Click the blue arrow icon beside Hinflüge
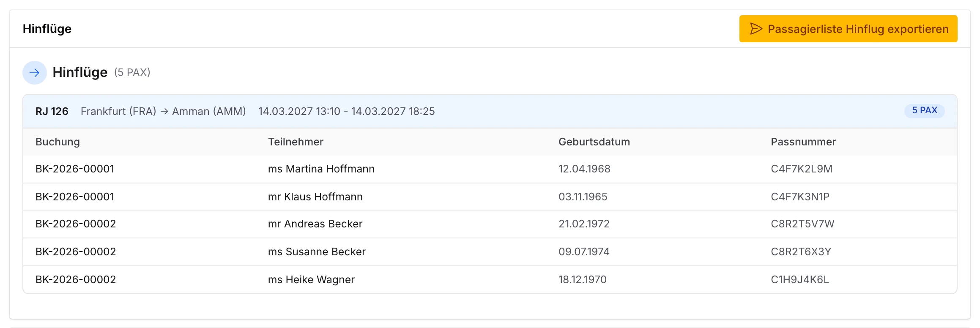980x328 pixels. [35, 73]
